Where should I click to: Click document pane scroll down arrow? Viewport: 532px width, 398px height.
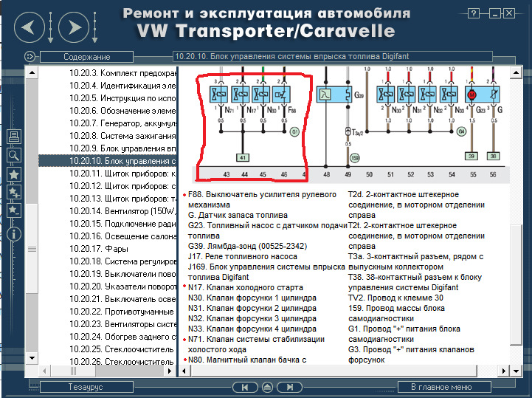[516, 371]
